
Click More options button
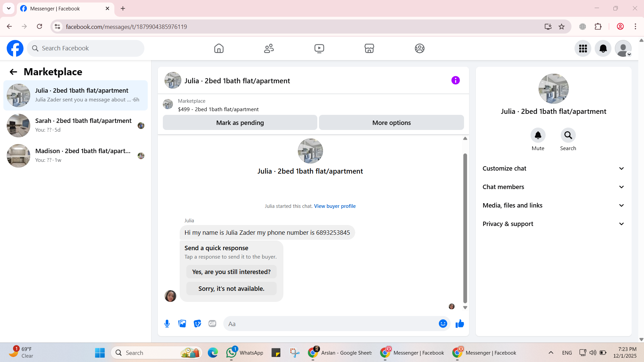tap(392, 123)
